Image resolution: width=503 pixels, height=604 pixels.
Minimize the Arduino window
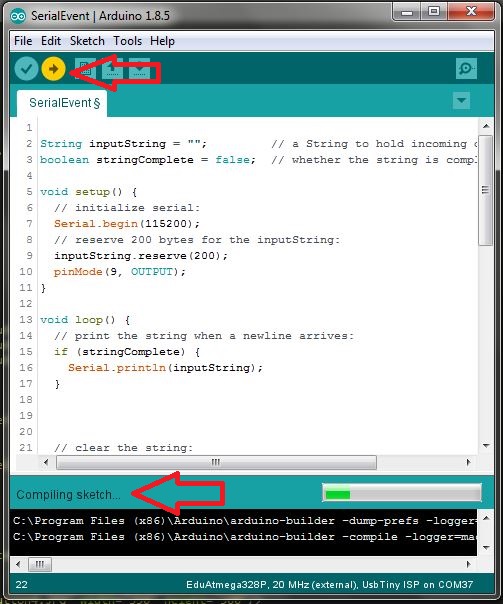[x=406, y=12]
